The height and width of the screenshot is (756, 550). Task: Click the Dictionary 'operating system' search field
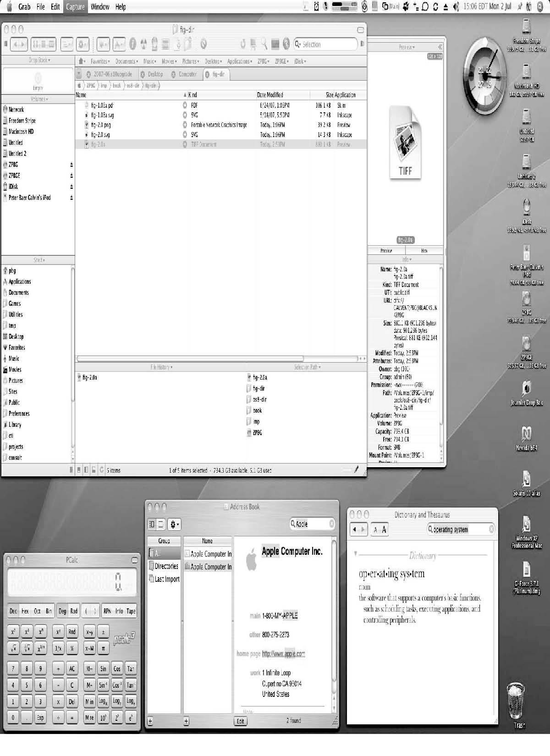click(x=461, y=529)
